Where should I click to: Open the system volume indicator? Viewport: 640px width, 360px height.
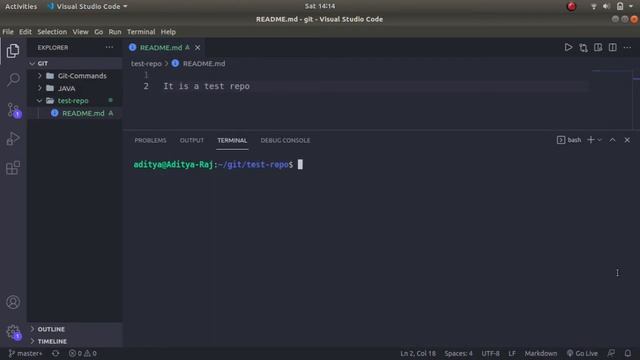[x=606, y=7]
